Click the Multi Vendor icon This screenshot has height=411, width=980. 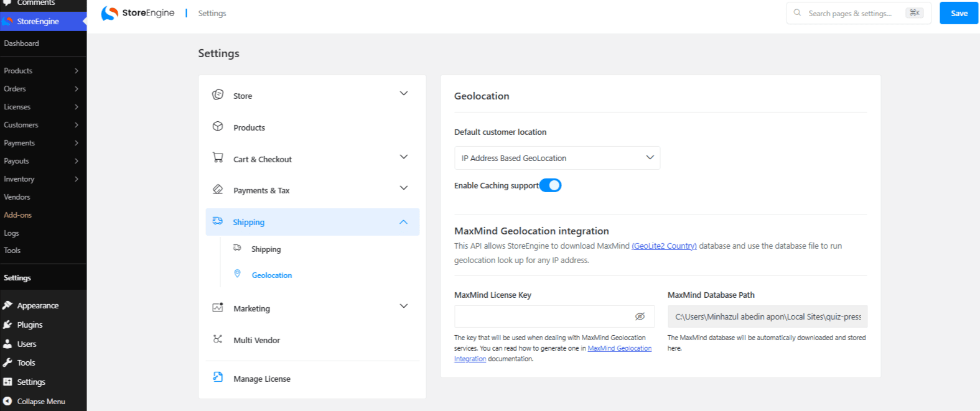click(218, 339)
